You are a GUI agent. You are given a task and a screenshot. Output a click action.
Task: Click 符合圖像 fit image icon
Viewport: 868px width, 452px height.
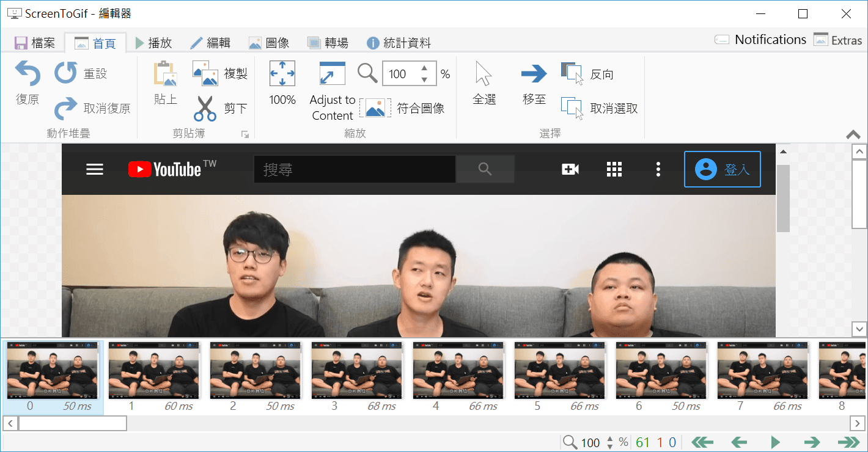(x=375, y=108)
